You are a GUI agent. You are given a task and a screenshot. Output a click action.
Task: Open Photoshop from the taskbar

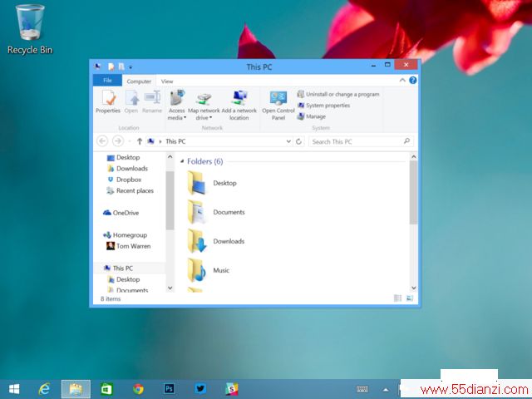[169, 388]
